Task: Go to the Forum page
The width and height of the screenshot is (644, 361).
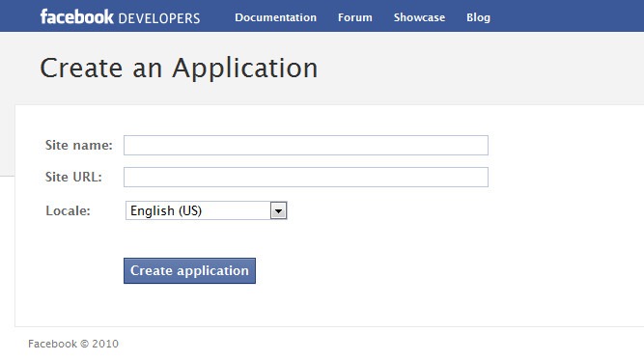Action: tap(355, 17)
